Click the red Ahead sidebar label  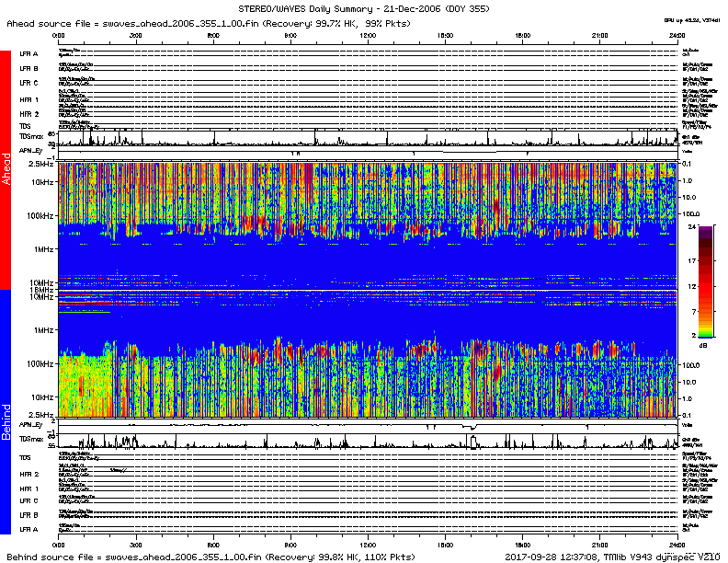click(6, 169)
